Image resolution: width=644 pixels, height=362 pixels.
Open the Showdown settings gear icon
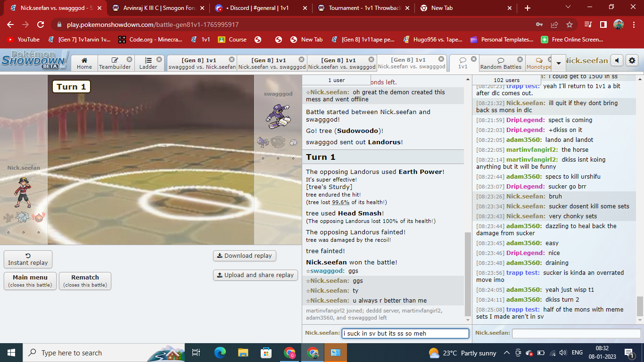point(632,60)
